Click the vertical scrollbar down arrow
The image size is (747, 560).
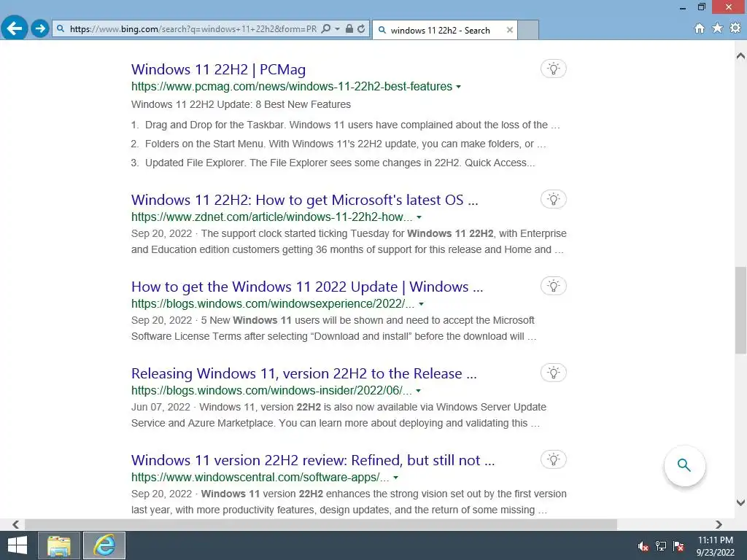[x=740, y=502]
